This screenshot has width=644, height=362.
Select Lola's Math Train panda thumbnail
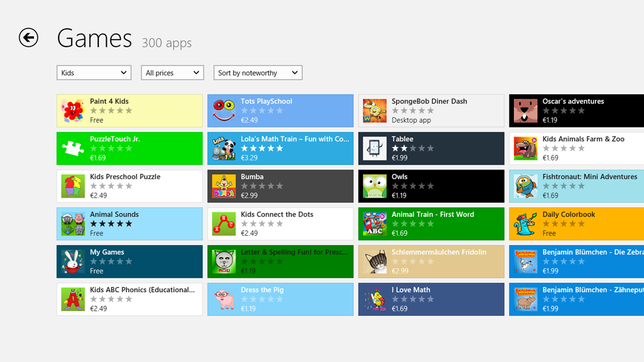(x=224, y=149)
